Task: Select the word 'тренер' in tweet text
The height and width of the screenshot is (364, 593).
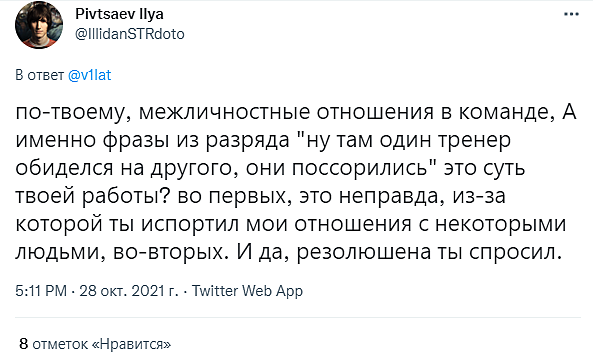Action: (475, 140)
